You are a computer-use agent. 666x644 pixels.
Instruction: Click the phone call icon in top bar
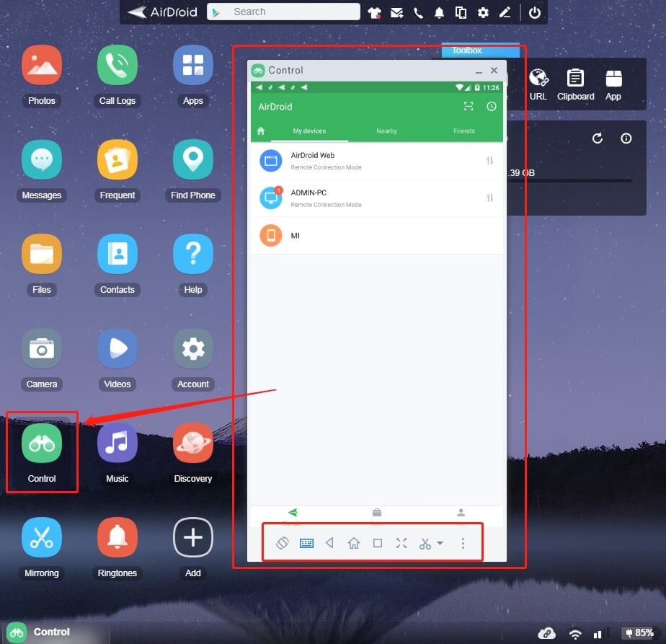coord(418,13)
